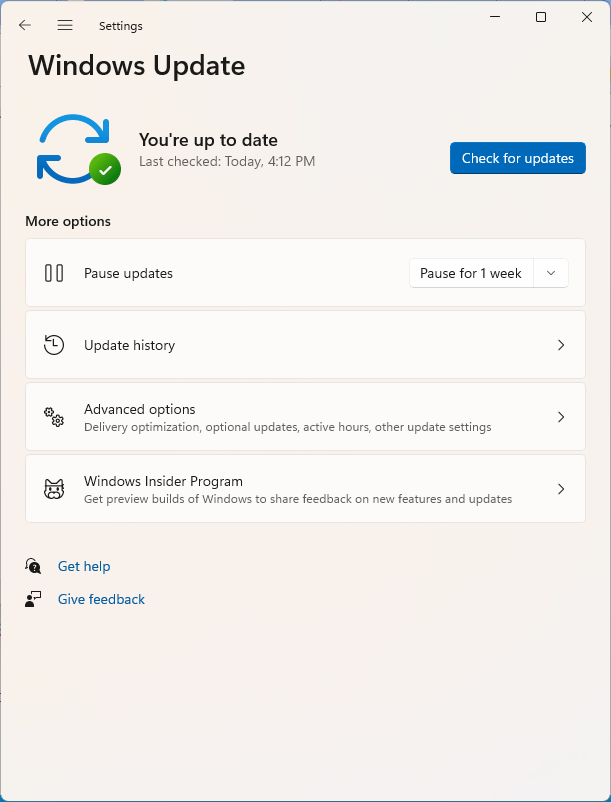
Task: Click the 'Advanced options' title text
Action: tap(140, 409)
